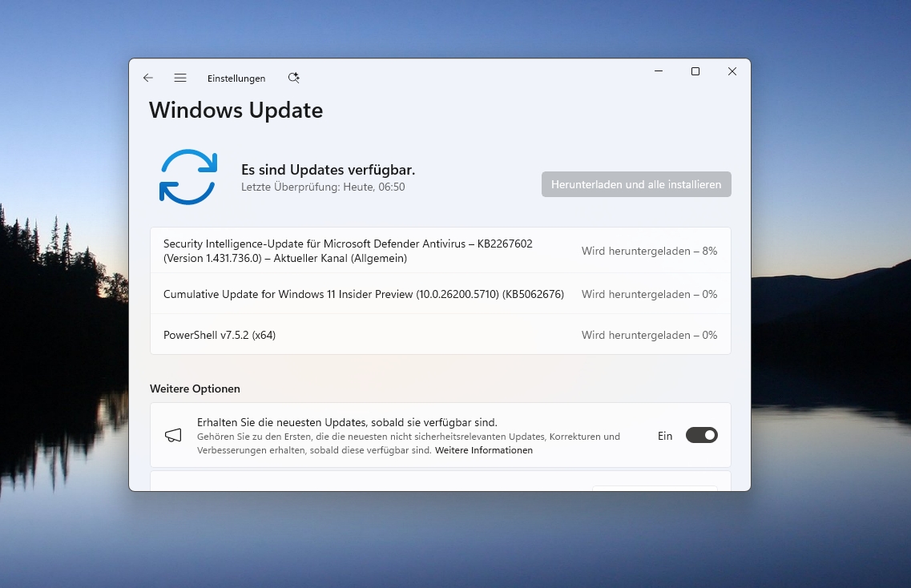Click Herunterladen und alle installieren button
The width and height of the screenshot is (911, 588).
(636, 184)
